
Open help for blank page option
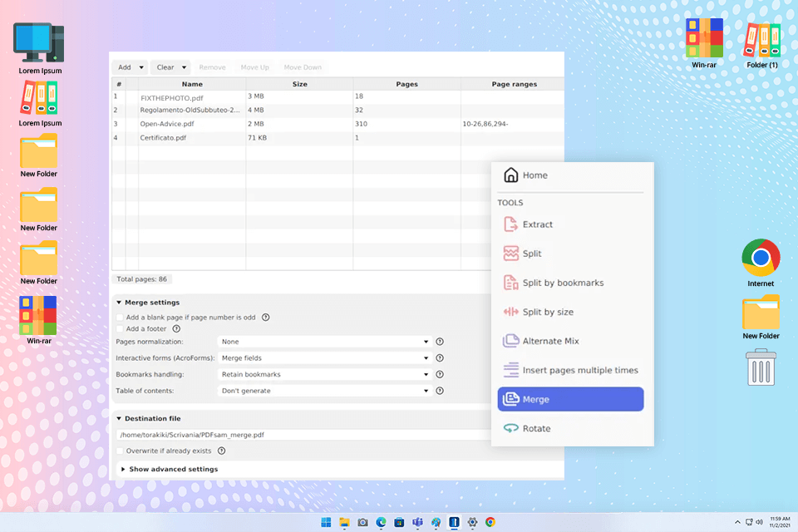[266, 318]
